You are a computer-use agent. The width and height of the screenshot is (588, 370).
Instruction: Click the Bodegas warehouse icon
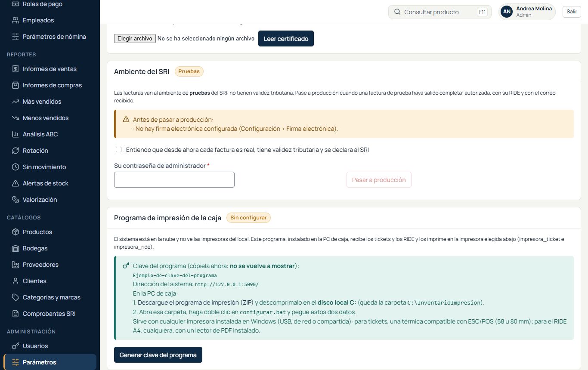coord(15,248)
